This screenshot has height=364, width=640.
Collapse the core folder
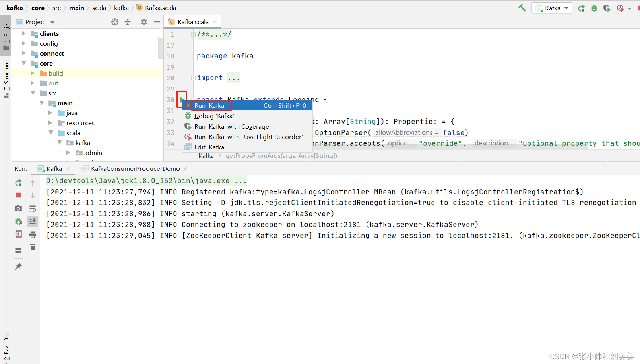[23, 63]
